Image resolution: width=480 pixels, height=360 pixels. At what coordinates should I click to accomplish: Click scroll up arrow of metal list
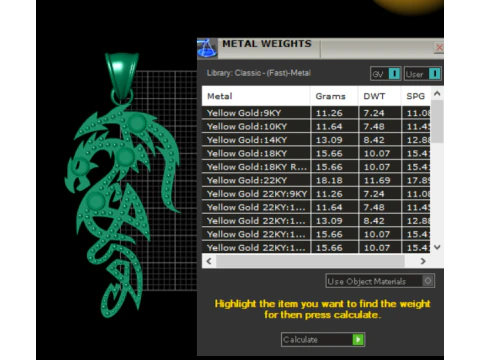(437, 94)
